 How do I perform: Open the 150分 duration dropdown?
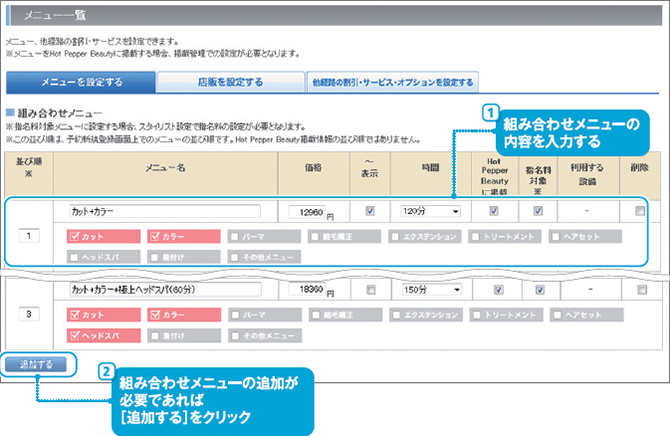point(431,290)
